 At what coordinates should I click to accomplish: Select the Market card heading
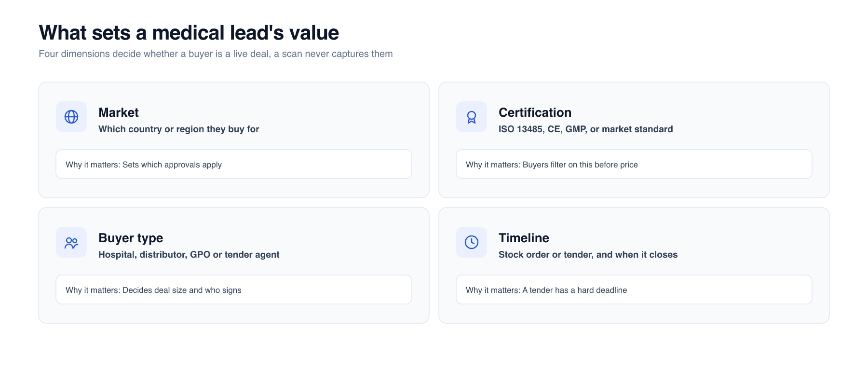tap(119, 112)
